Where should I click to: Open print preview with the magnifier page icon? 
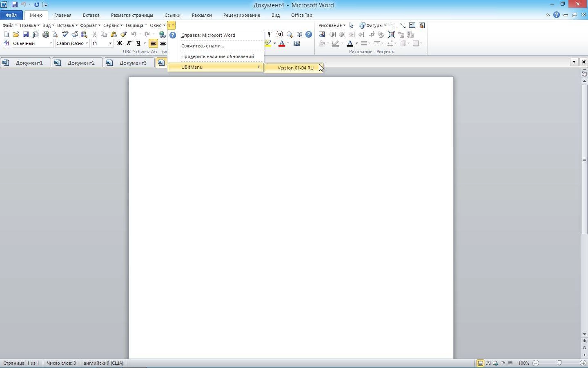(55, 35)
